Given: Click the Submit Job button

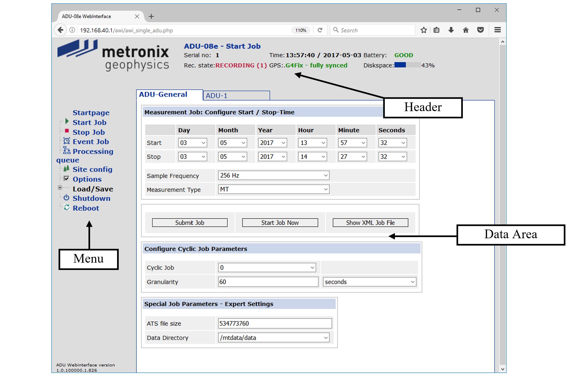Looking at the screenshot, I should tap(190, 223).
